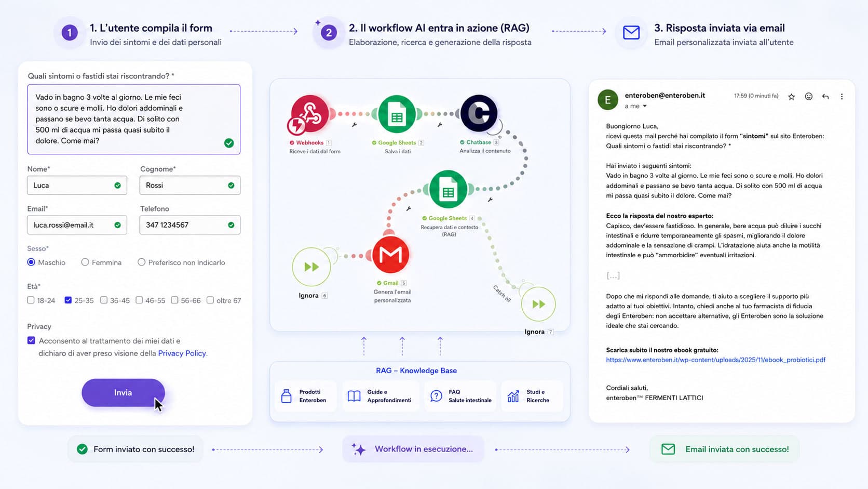This screenshot has width=868, height=489.
Task: Open Prodotti Enteroben knowledge base card
Action: coord(305,396)
